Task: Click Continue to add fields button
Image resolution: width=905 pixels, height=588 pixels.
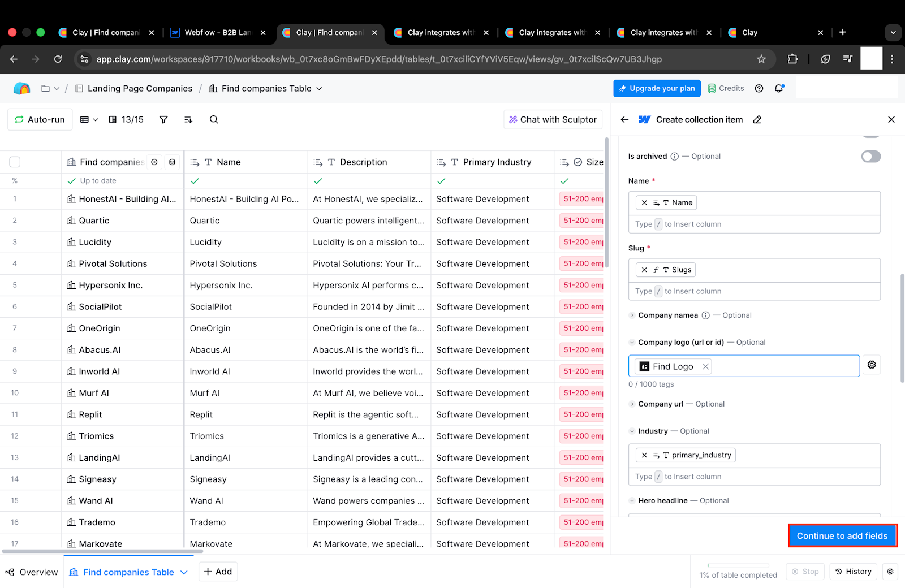Action: [x=842, y=536]
